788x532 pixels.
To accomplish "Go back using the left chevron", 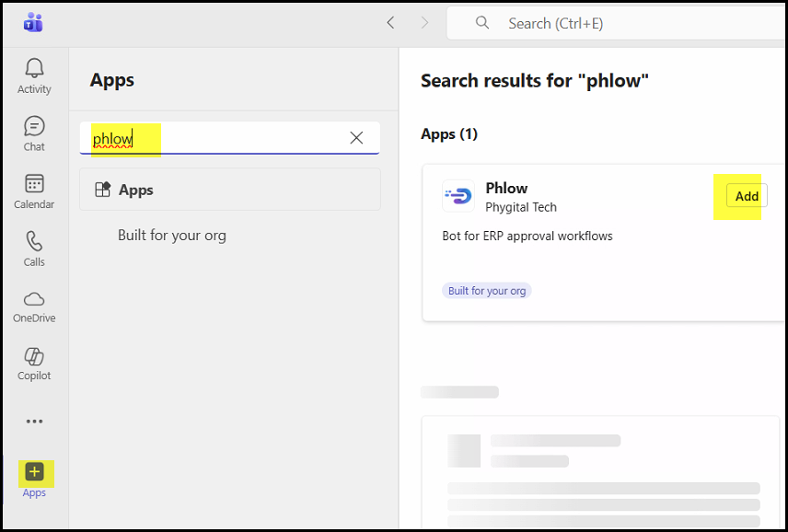I will (390, 23).
